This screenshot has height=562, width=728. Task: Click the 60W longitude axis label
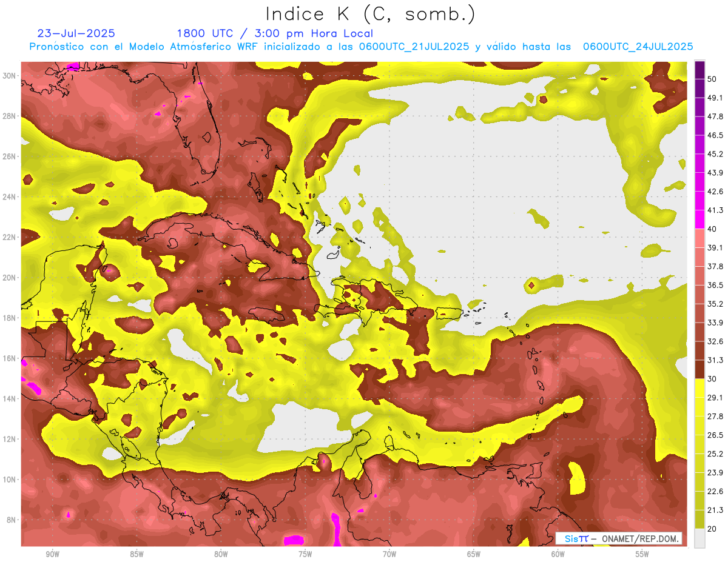[x=558, y=554]
